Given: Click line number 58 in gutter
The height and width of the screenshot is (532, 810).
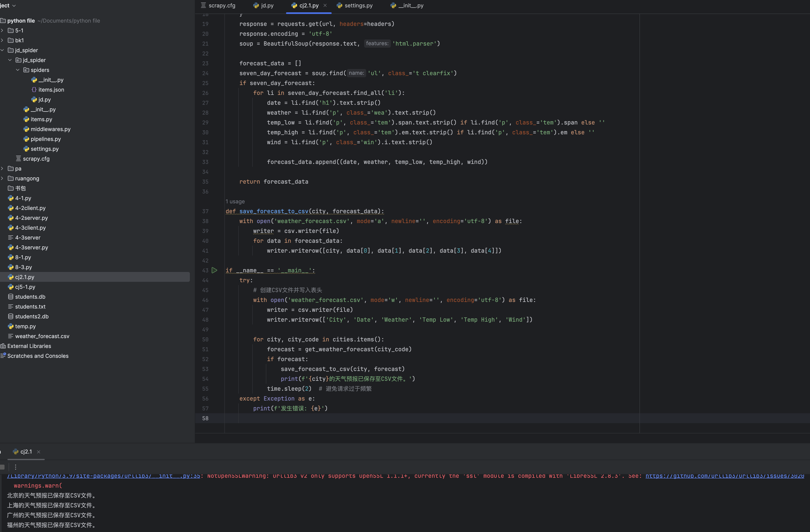Looking at the screenshot, I should [205, 418].
